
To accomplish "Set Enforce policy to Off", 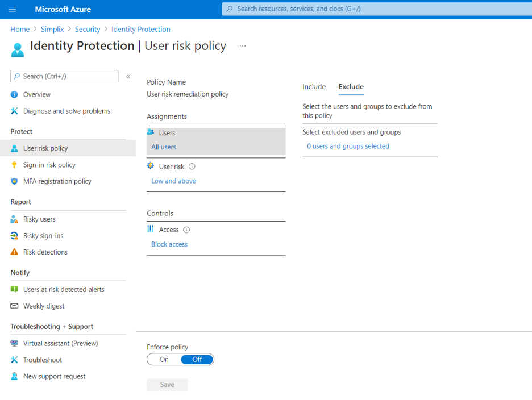I will (197, 359).
